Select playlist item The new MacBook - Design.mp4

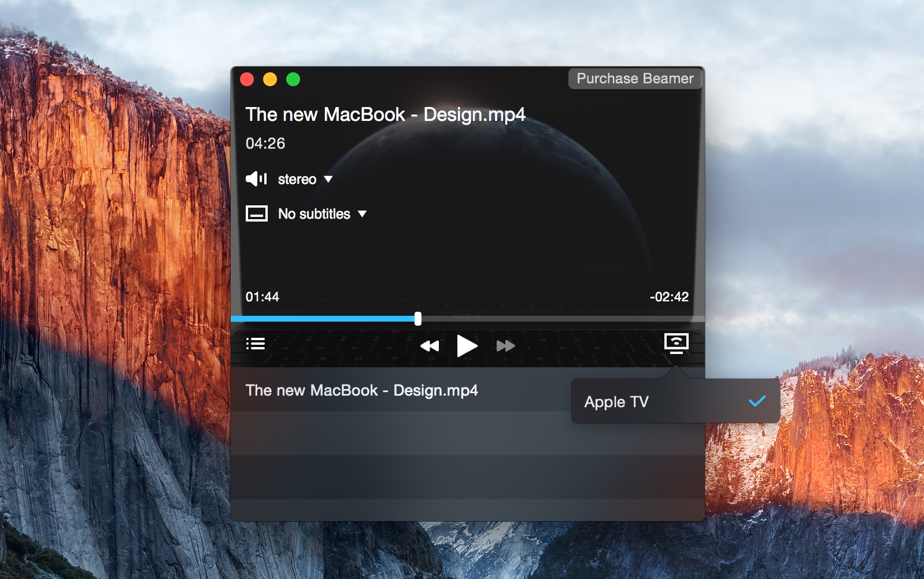coord(467,390)
